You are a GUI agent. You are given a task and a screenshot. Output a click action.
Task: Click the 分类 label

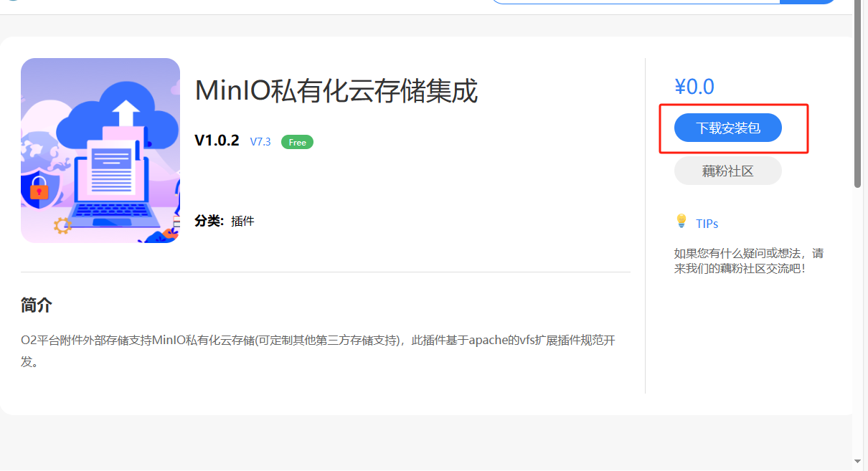(x=209, y=221)
